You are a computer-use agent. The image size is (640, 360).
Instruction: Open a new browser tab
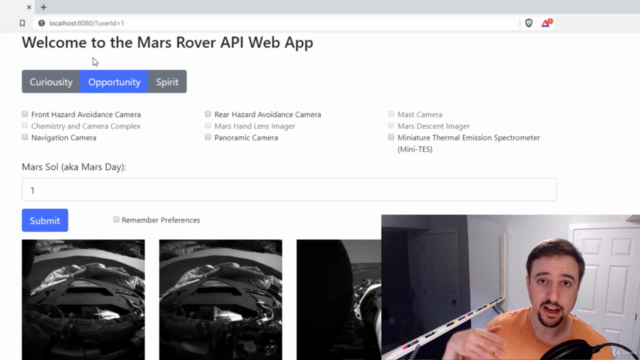pos(43,7)
